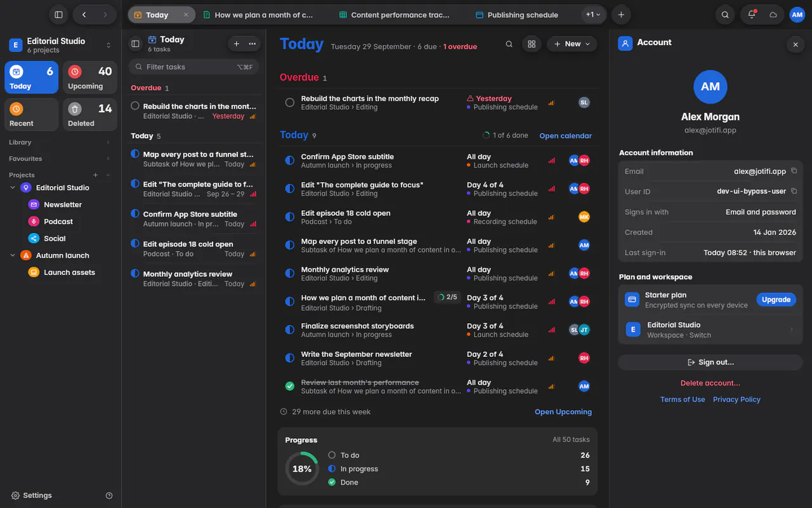The height and width of the screenshot is (508, 812).
Task: Copy the Email value in Account information
Action: [794, 171]
